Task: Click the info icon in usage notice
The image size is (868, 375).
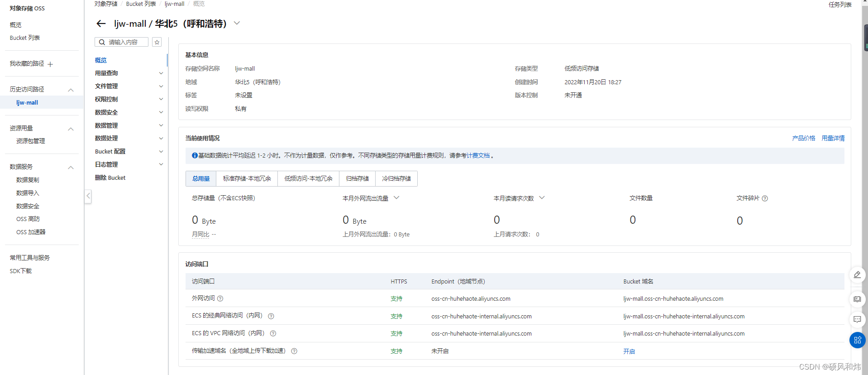Action: [x=195, y=155]
